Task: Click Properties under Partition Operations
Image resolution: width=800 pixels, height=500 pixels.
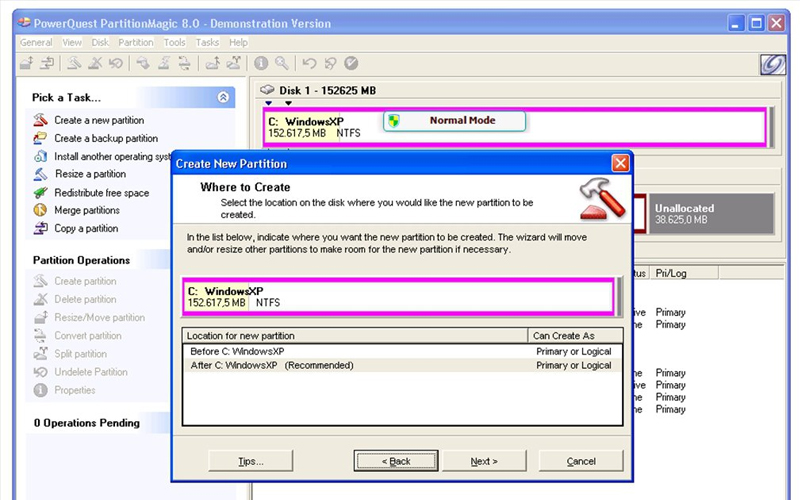Action: 64,390
